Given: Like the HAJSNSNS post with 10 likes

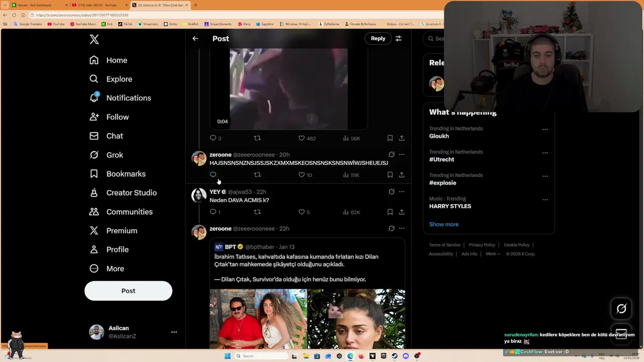Looking at the screenshot, I should (305, 175).
